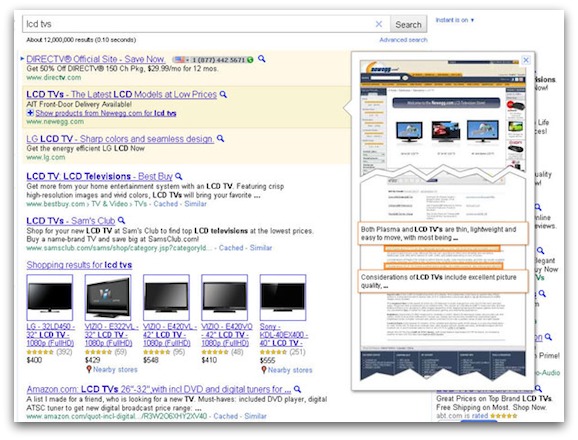The height and width of the screenshot is (440, 578).
Task: Click star rating of Sony TV (251)
Action: (x=273, y=352)
